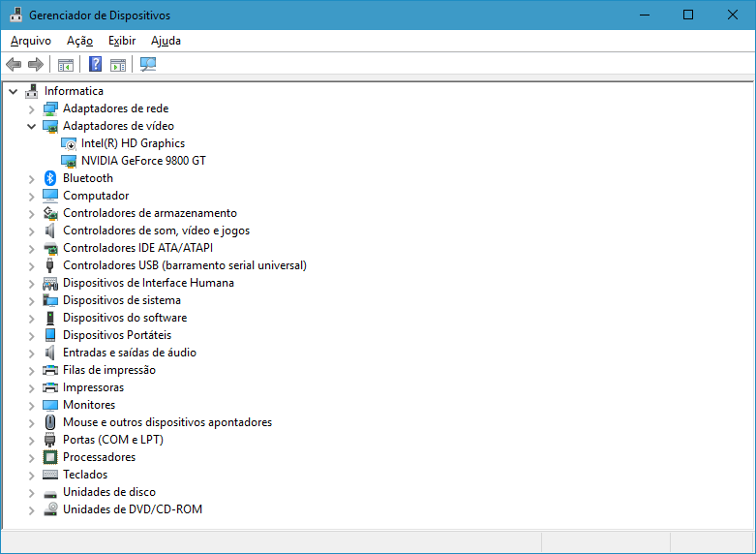Viewport: 756px width, 554px height.
Task: Click the Controladores de armazenamento icon
Action: pyautogui.click(x=50, y=213)
